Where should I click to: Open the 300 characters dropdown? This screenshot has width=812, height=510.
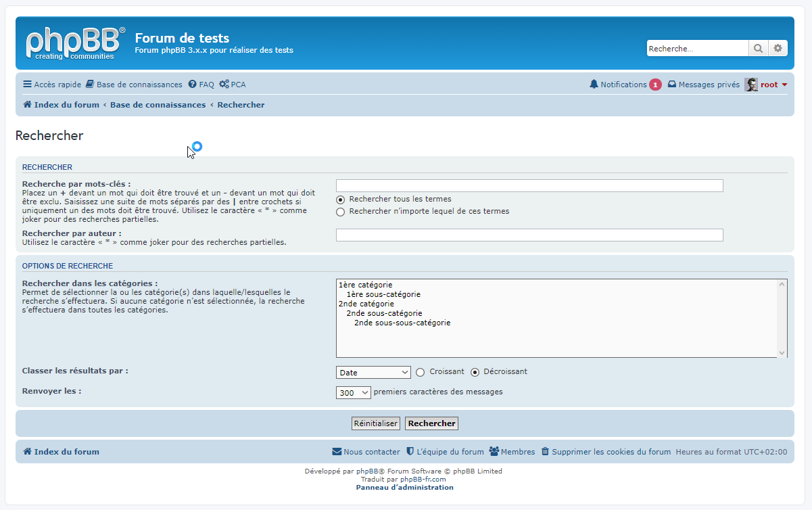pyautogui.click(x=354, y=392)
